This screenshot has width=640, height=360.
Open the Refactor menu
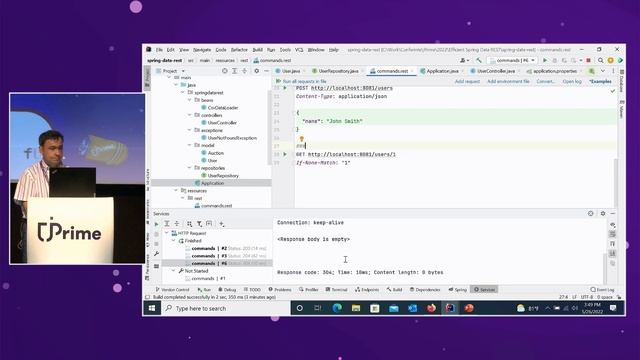pos(239,50)
